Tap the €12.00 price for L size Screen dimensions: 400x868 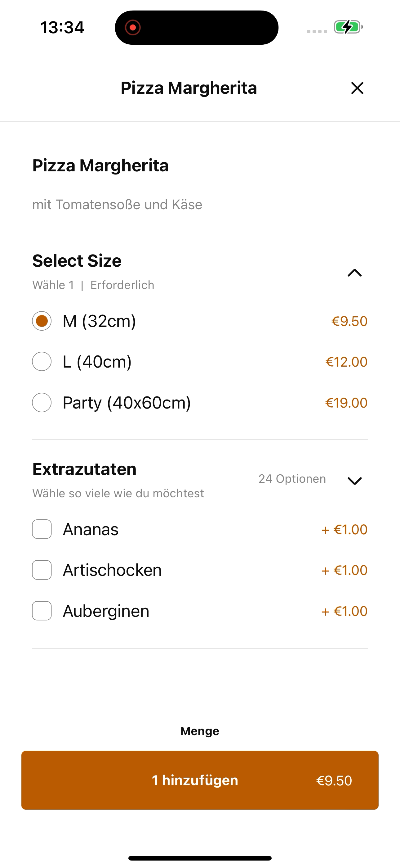(x=346, y=362)
